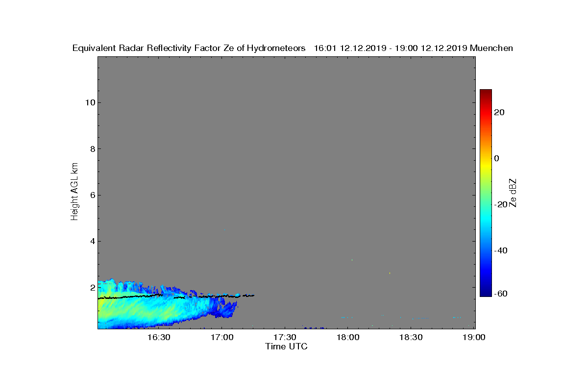Click the 18:30 time tick label
Viewport: 588px width, 392px height.
click(x=411, y=337)
